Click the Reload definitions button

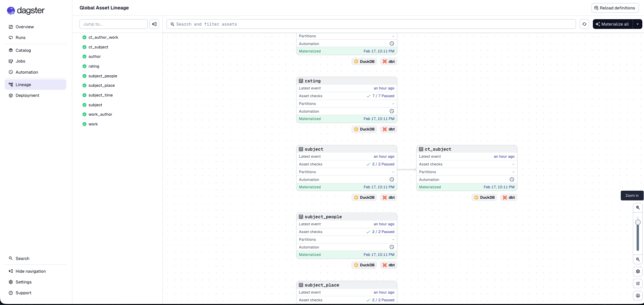pos(615,8)
